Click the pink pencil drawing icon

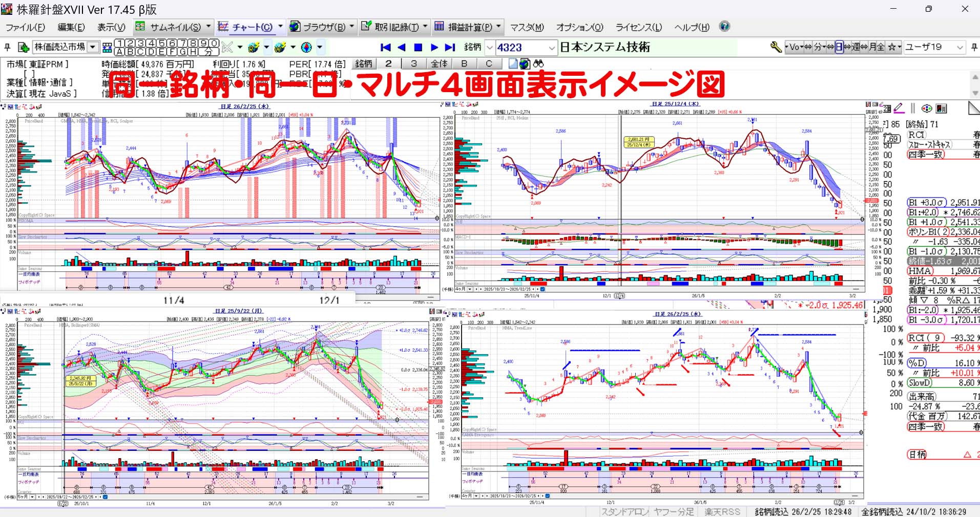tap(899, 108)
